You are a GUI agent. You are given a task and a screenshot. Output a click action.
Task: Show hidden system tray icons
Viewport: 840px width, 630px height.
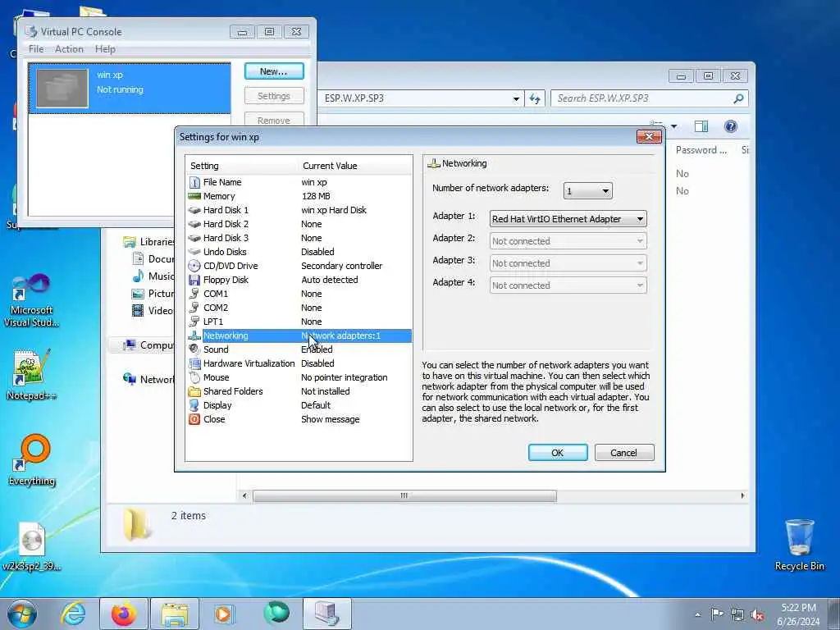pos(697,615)
